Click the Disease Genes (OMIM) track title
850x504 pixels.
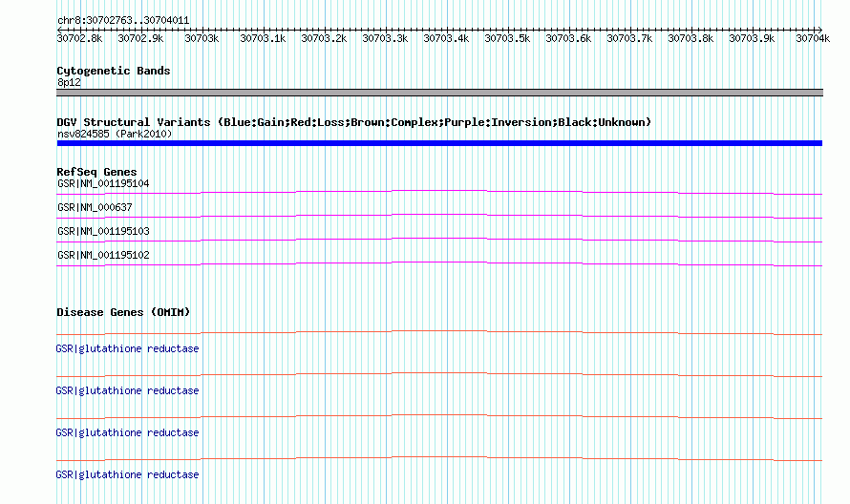click(x=123, y=312)
